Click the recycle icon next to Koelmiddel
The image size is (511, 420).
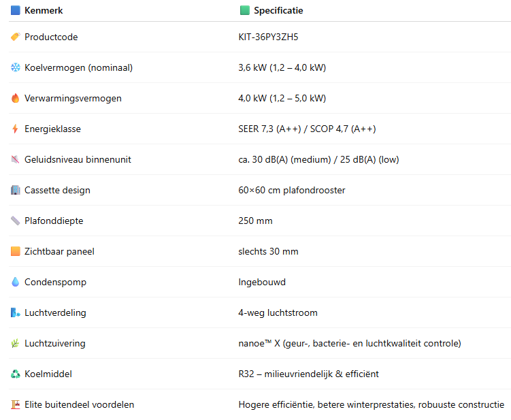coord(16,374)
